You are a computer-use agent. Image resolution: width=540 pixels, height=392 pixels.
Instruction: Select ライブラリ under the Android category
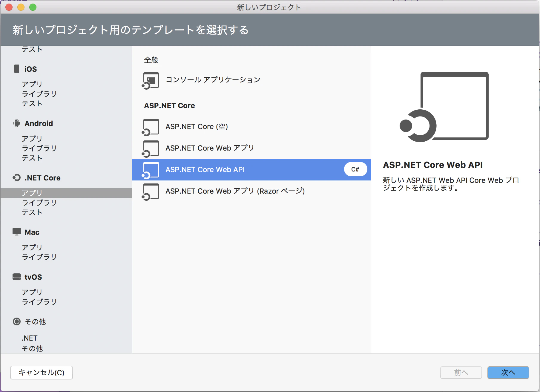[39, 148]
